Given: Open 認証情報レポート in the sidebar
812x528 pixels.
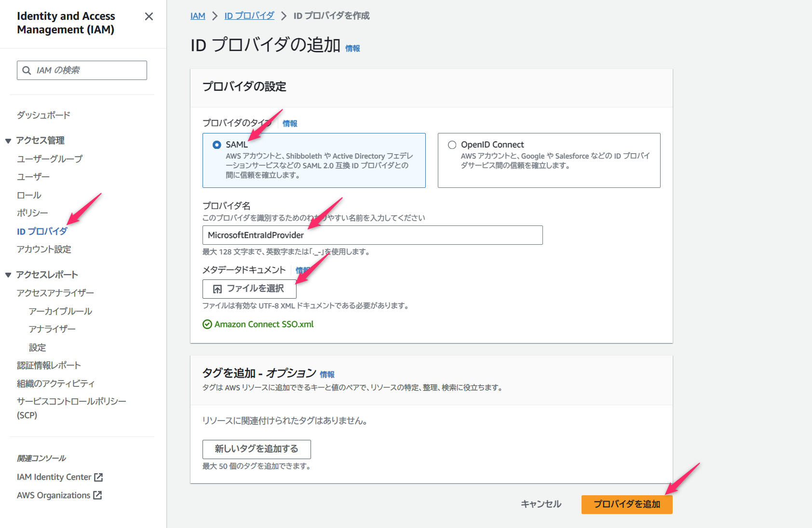Looking at the screenshot, I should pyautogui.click(x=49, y=365).
